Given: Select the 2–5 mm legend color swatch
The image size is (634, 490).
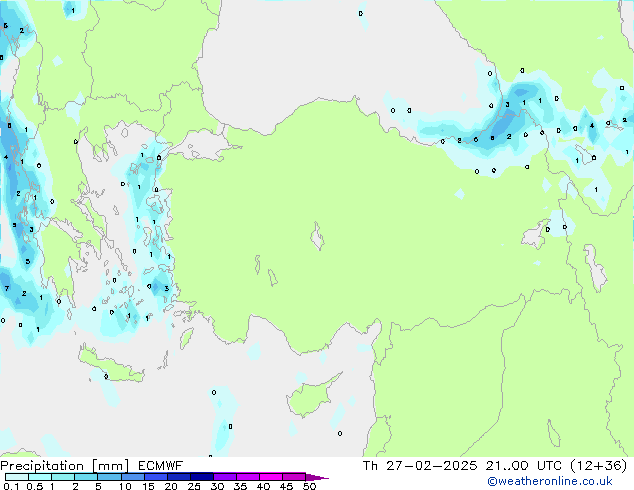Looking at the screenshot, I should [x=86, y=477].
